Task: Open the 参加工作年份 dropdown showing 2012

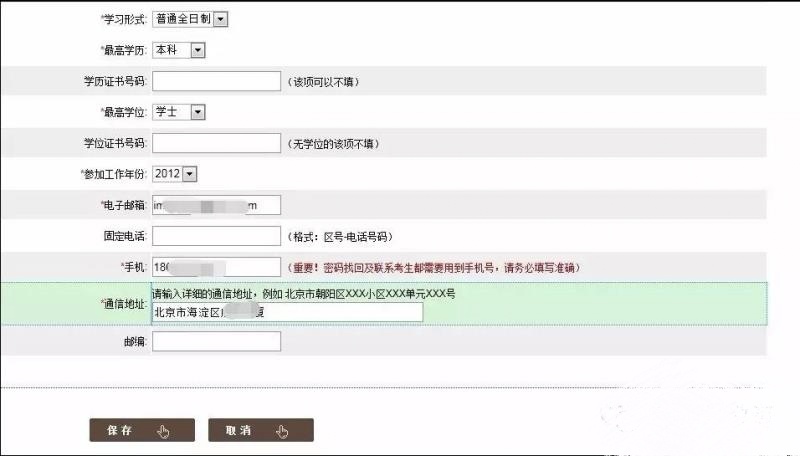Action: 174,174
